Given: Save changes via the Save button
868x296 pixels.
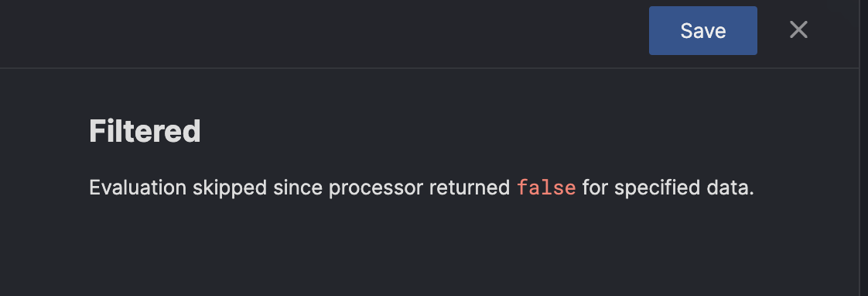Looking at the screenshot, I should pyautogui.click(x=702, y=30).
